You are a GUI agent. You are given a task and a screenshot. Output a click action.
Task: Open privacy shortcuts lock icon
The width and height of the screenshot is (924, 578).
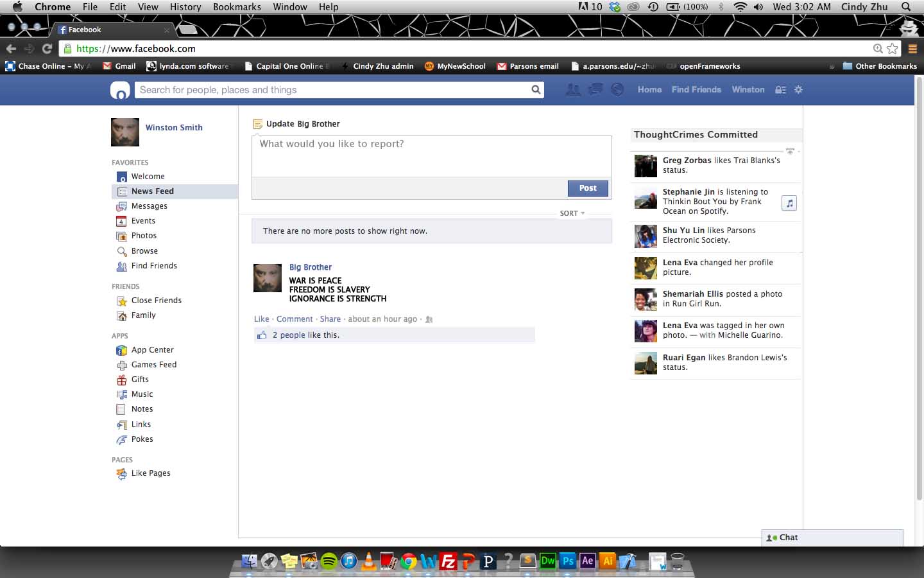click(780, 90)
